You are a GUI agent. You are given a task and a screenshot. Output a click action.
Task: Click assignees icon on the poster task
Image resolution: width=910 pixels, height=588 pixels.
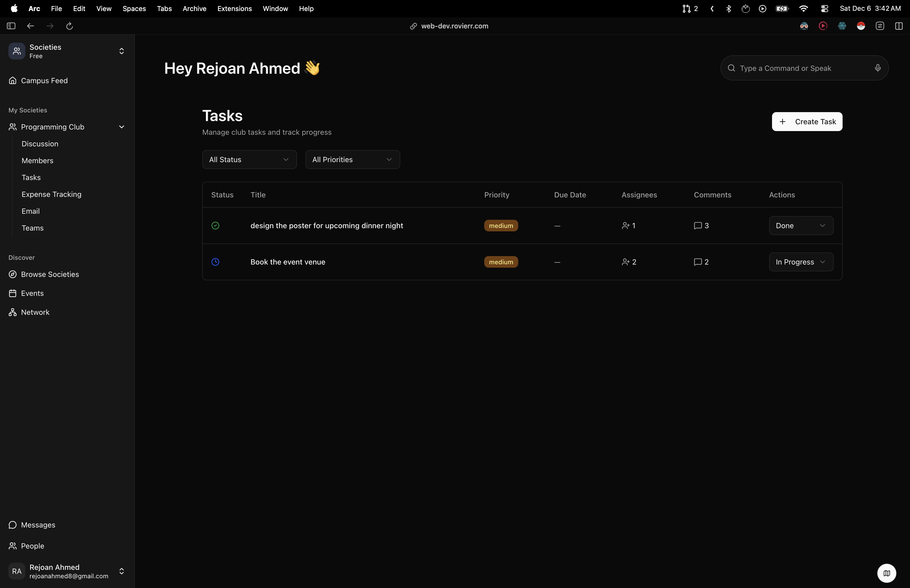(x=626, y=226)
